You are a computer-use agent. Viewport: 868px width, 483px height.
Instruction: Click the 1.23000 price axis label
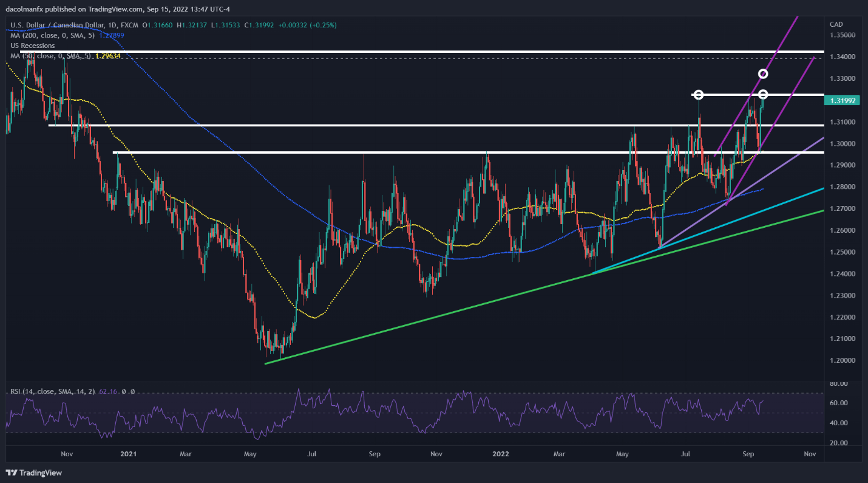click(x=843, y=295)
